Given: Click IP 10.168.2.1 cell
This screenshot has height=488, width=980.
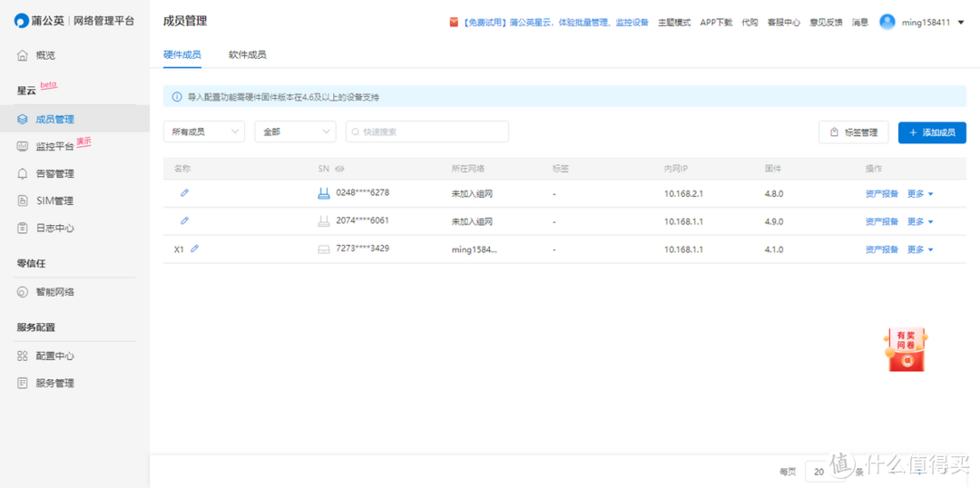Looking at the screenshot, I should (x=684, y=194).
